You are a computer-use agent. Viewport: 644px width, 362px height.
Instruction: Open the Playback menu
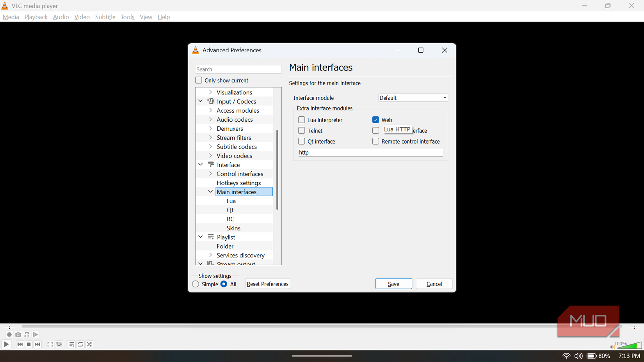(x=36, y=17)
